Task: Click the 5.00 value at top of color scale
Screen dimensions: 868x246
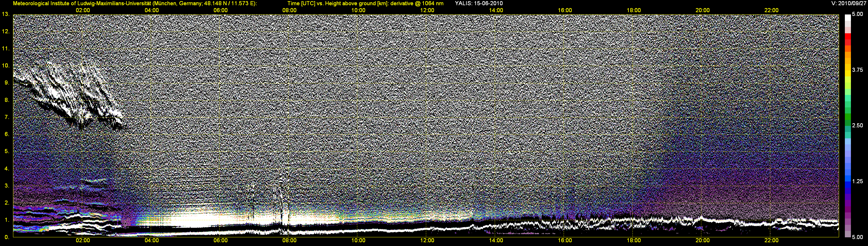Action: pyautogui.click(x=858, y=14)
